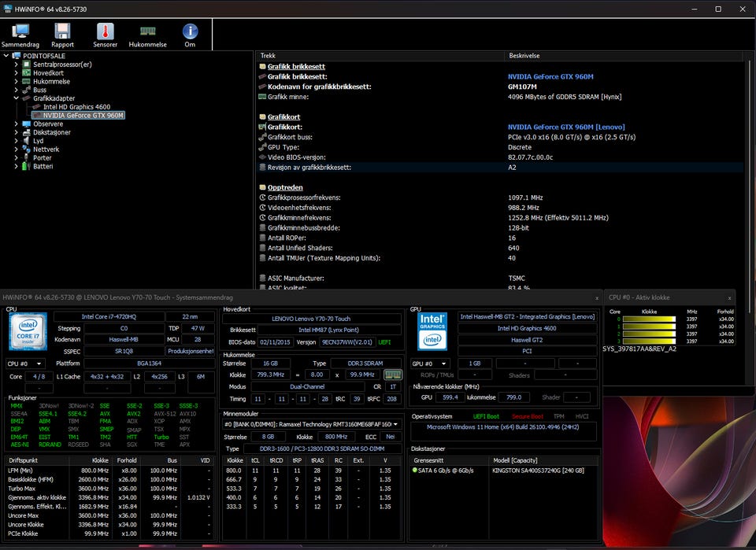Screen dimensions: 756x550
Task: Click the Turbo Max operating point row
Action: coord(109,489)
